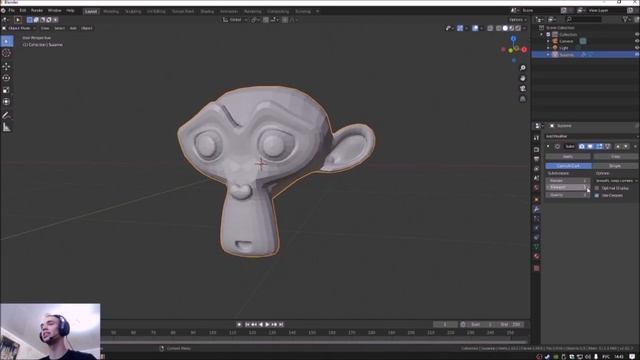Screen dimensions: 640x360
Task: Select the Move tool
Action: coord(7,66)
